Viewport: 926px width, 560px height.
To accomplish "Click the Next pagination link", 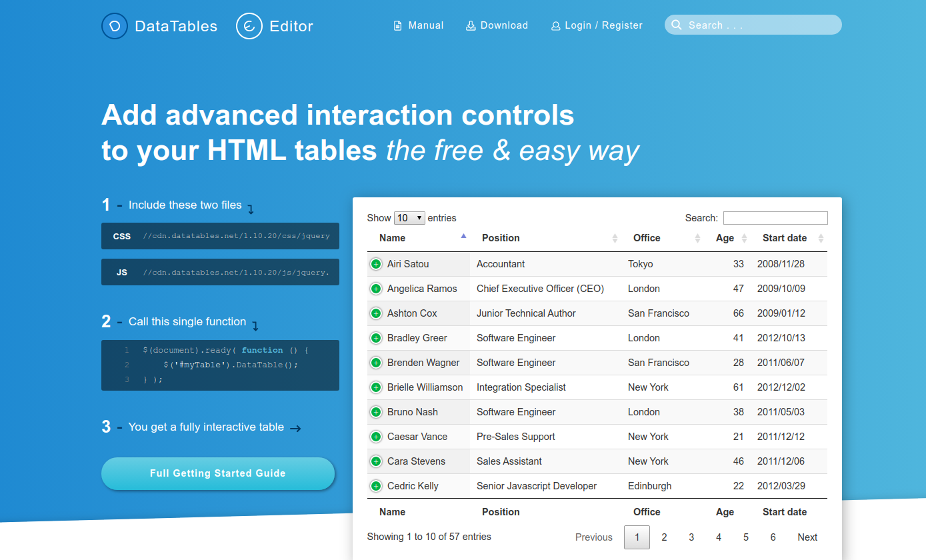I will point(807,537).
